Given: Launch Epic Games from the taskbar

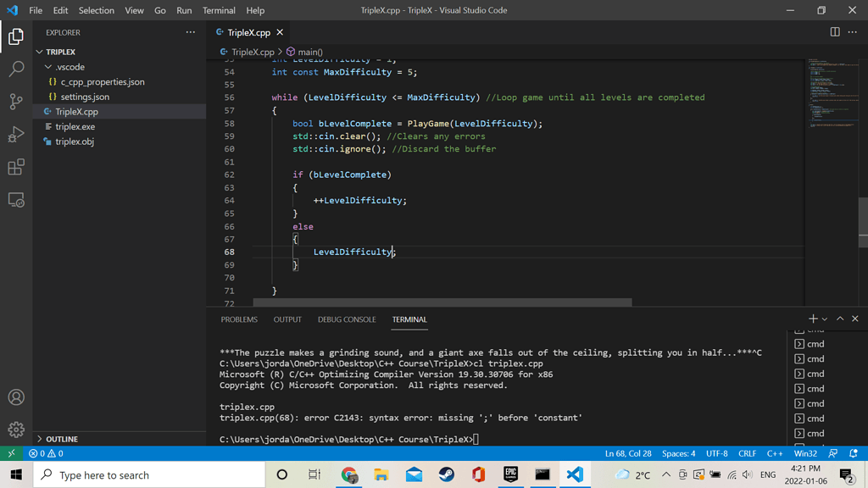Looking at the screenshot, I should point(510,474).
